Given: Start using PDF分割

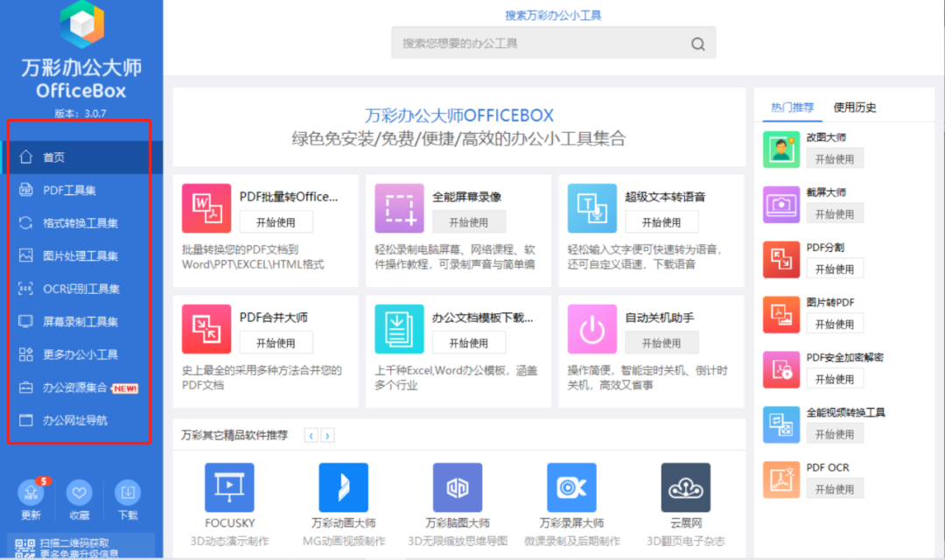Looking at the screenshot, I should pos(835,269).
